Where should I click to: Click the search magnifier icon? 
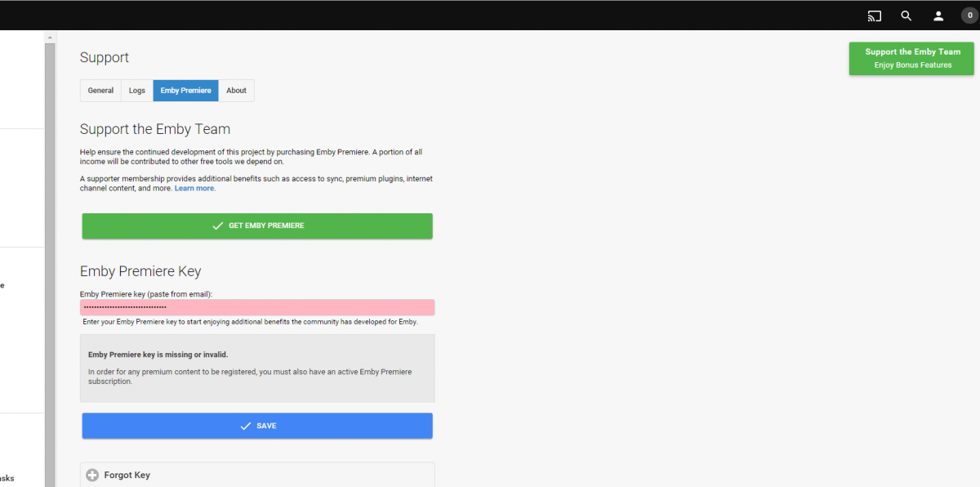point(906,16)
